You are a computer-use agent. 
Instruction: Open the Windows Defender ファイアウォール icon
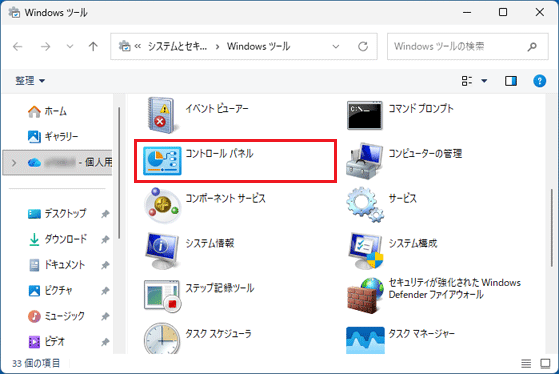364,296
